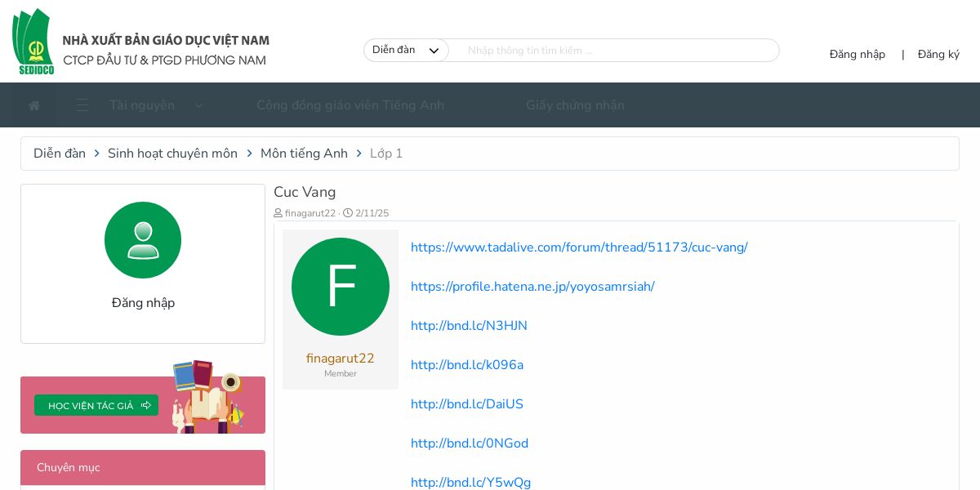The image size is (980, 490).
Task: Open the bnd.lc/N3HJN link
Action: pos(469,326)
